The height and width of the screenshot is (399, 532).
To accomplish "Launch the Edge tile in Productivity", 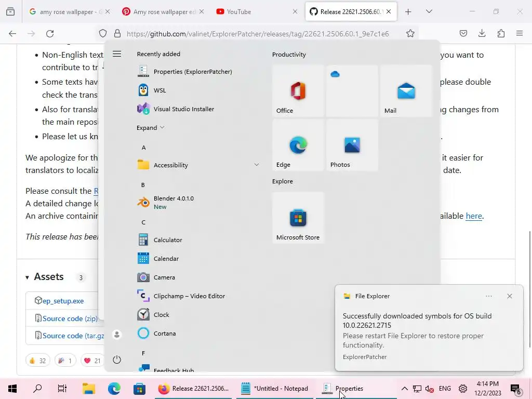I will point(298,145).
